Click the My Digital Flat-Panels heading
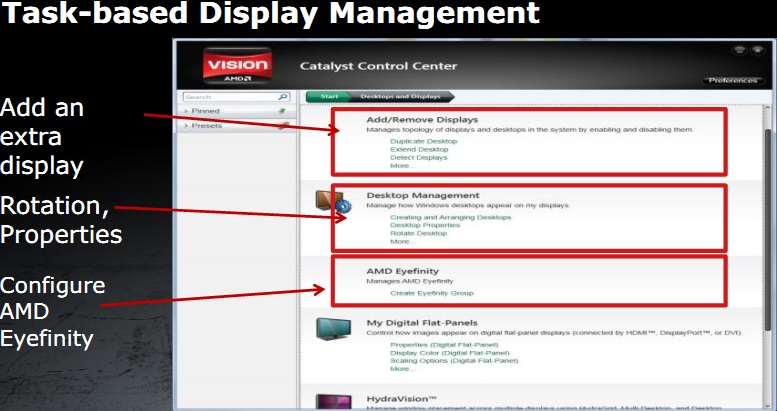777x411 pixels. [x=422, y=323]
